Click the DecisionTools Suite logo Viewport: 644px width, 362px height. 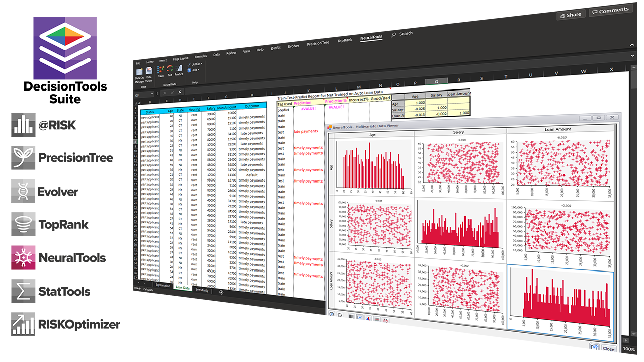[65, 47]
